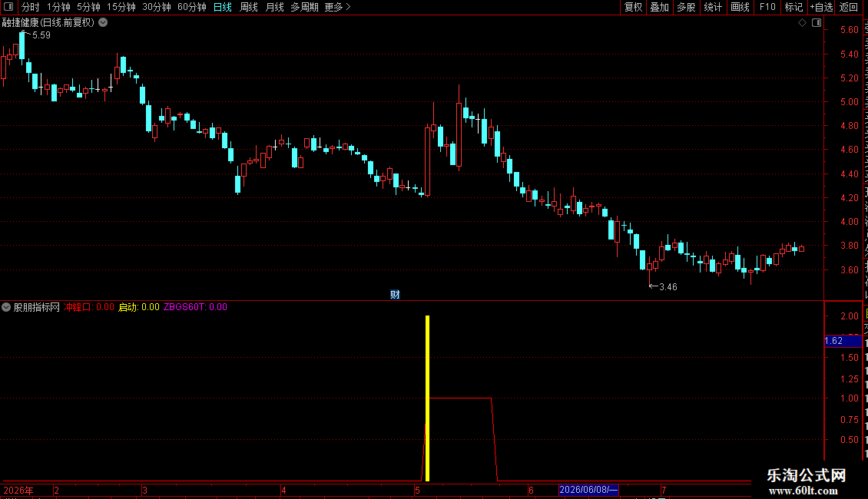868x499 pixels.
Task: Activate 画线 drawing tools
Action: click(x=740, y=7)
